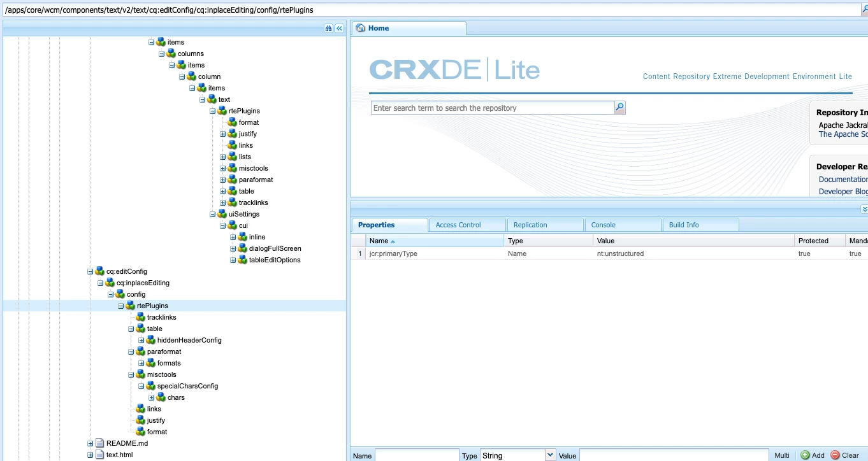Click the node icon of cui
Screen dimensions: 868x461
(x=232, y=225)
